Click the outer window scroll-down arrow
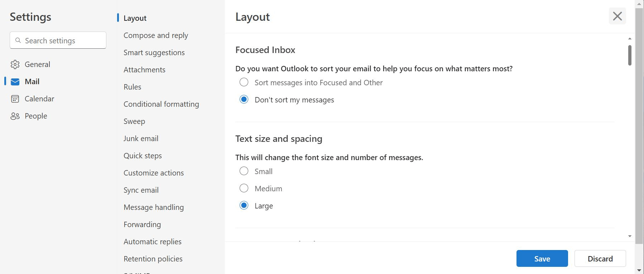644x274 pixels. pos(639,270)
